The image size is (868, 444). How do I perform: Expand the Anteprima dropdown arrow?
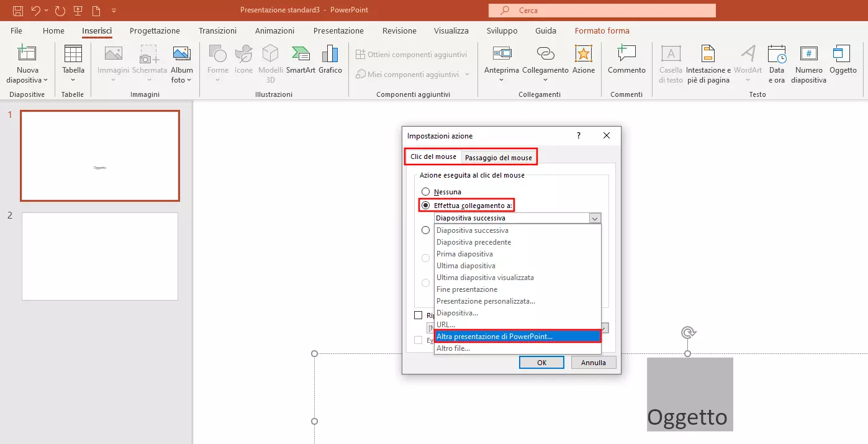[502, 80]
